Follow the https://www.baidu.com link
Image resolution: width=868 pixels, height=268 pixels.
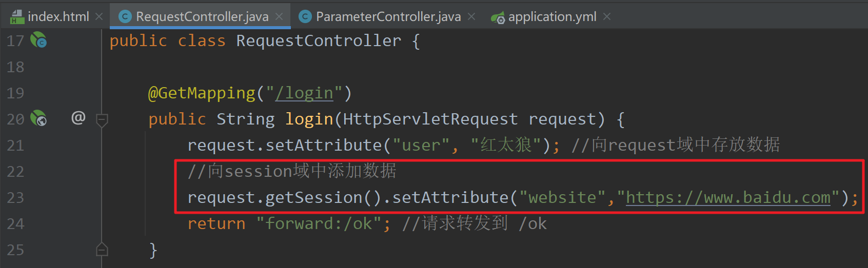727,198
